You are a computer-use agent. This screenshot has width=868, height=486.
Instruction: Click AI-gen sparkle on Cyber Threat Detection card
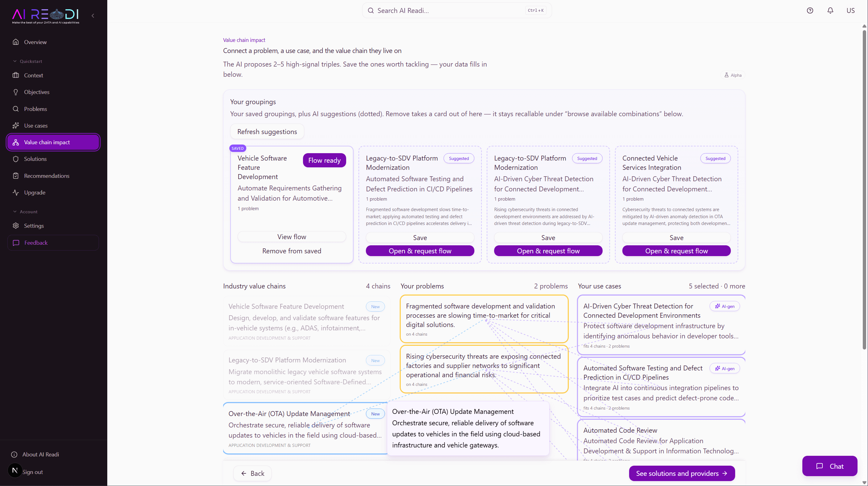point(718,306)
